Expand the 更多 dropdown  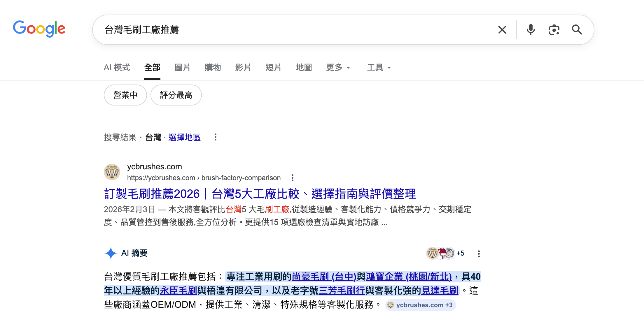click(x=338, y=68)
